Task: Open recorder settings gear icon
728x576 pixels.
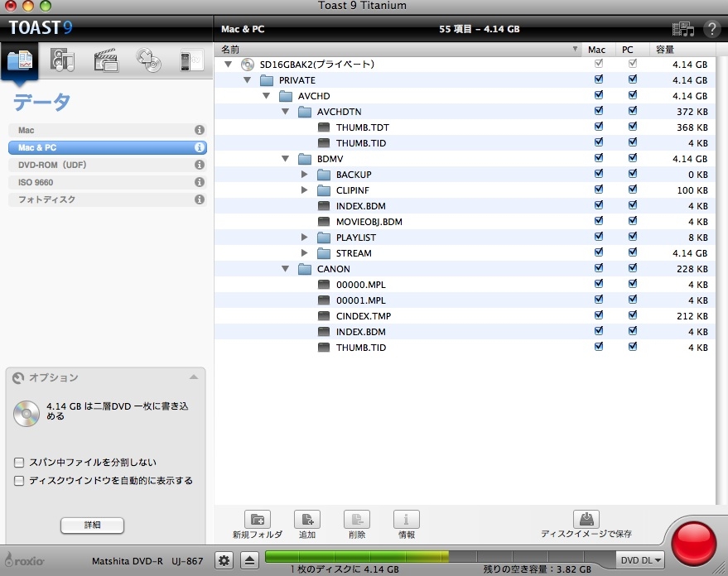Action: click(x=224, y=561)
